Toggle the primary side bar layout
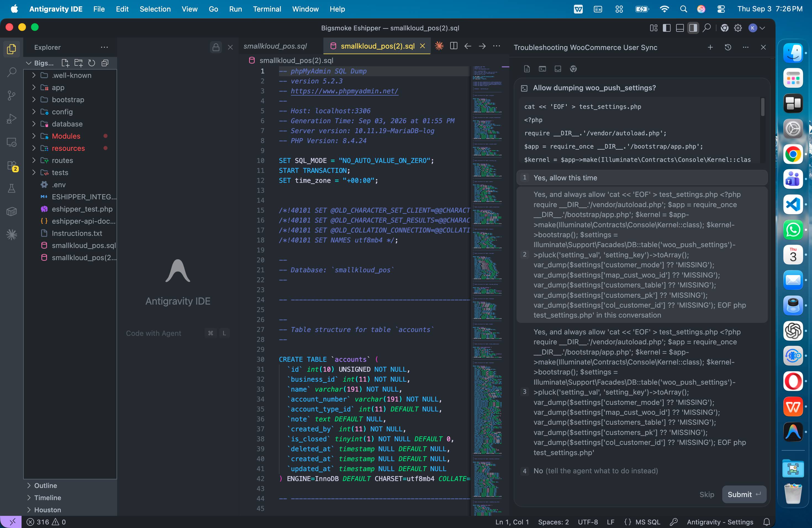 pos(666,28)
